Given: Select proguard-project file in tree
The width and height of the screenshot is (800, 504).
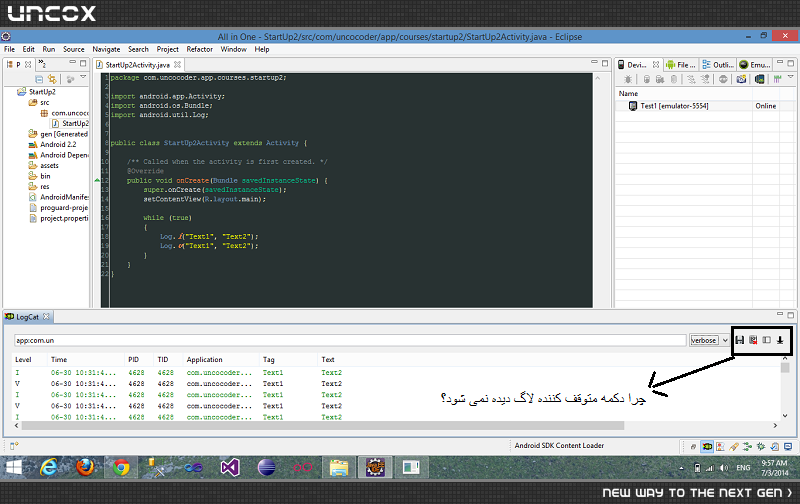Looking at the screenshot, I should 58,208.
